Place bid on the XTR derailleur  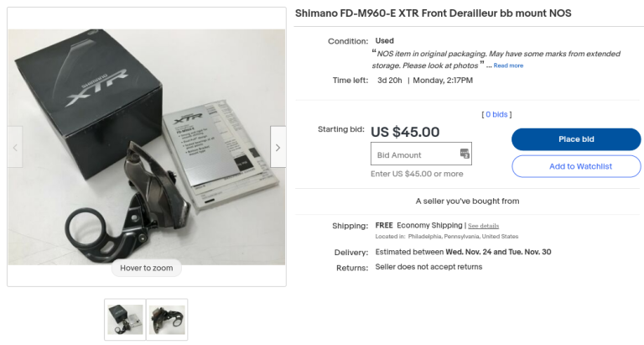click(576, 139)
